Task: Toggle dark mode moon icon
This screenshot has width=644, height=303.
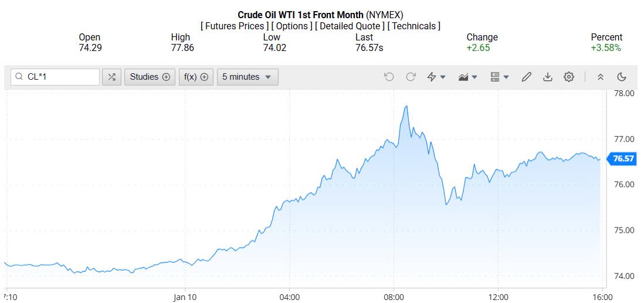Action: click(622, 77)
